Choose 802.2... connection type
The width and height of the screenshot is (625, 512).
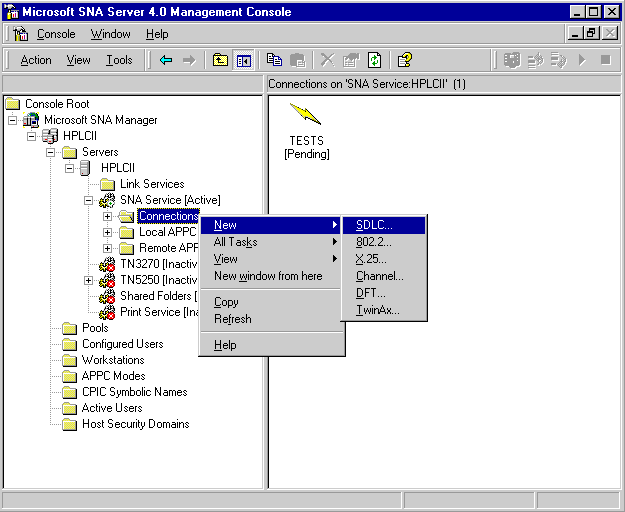(372, 242)
